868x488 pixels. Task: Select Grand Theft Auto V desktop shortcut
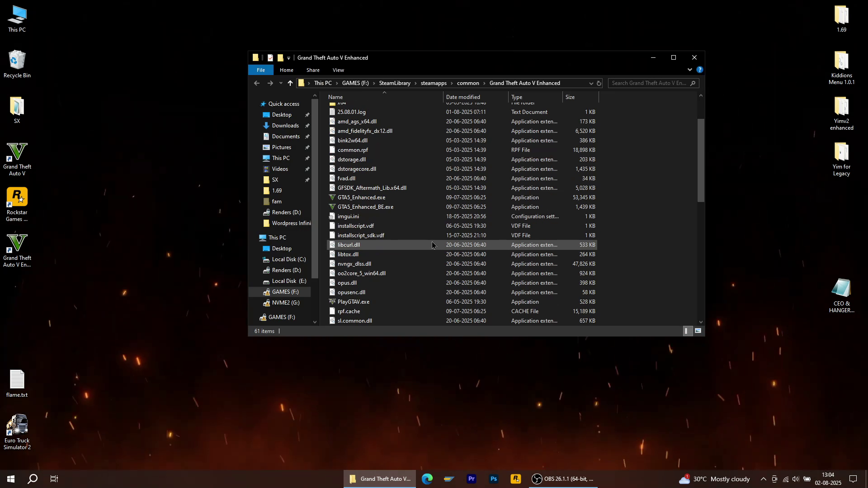(17, 159)
